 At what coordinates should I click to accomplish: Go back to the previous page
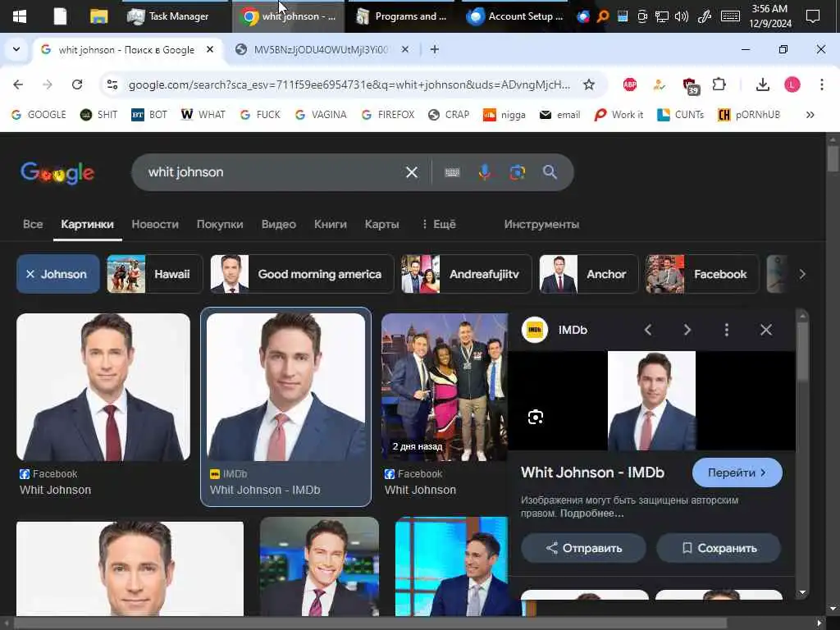click(18, 84)
